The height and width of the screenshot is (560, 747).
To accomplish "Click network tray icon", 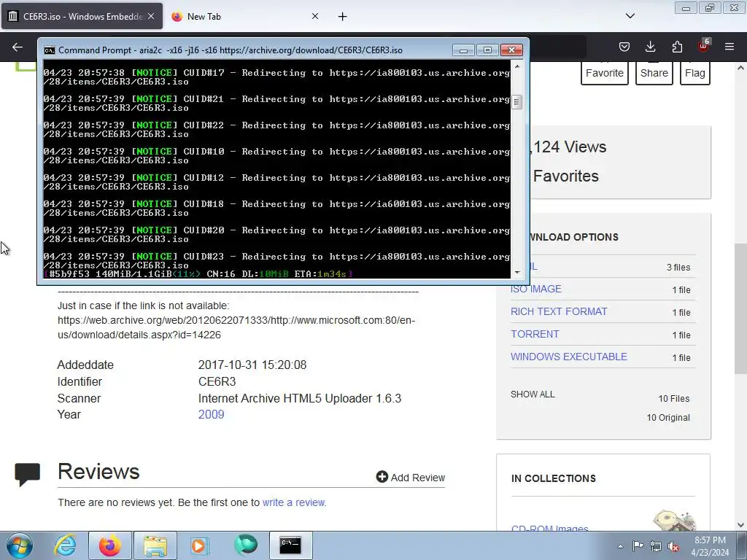I will tap(656, 546).
